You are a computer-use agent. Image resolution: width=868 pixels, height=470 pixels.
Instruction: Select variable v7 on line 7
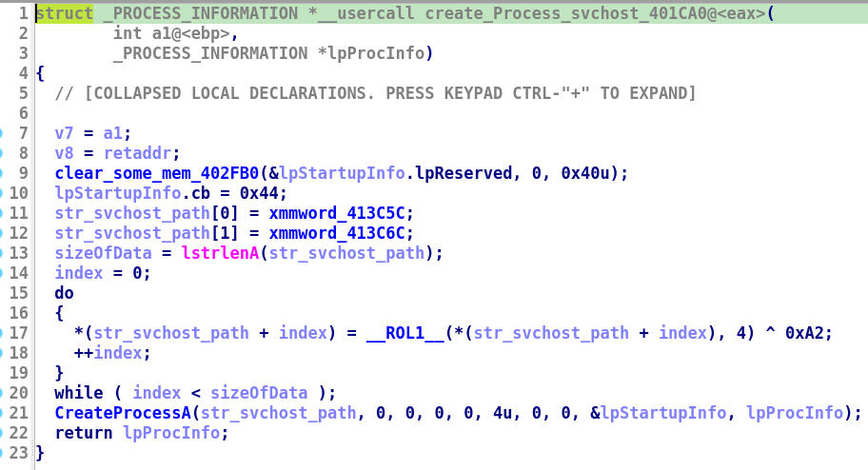click(64, 133)
